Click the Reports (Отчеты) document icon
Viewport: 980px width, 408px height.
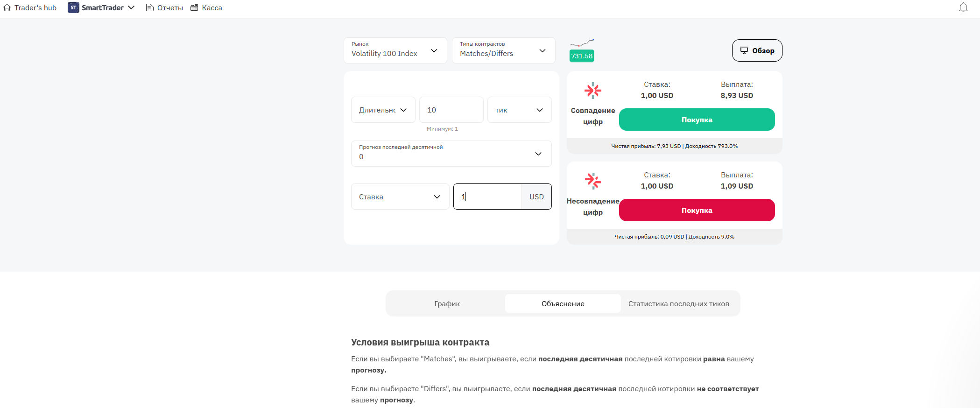pos(149,8)
